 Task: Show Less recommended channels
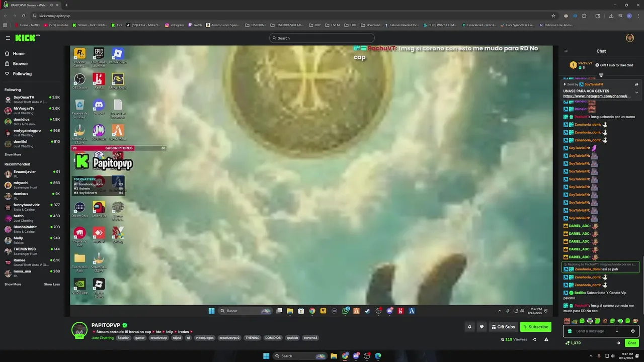pos(52,285)
